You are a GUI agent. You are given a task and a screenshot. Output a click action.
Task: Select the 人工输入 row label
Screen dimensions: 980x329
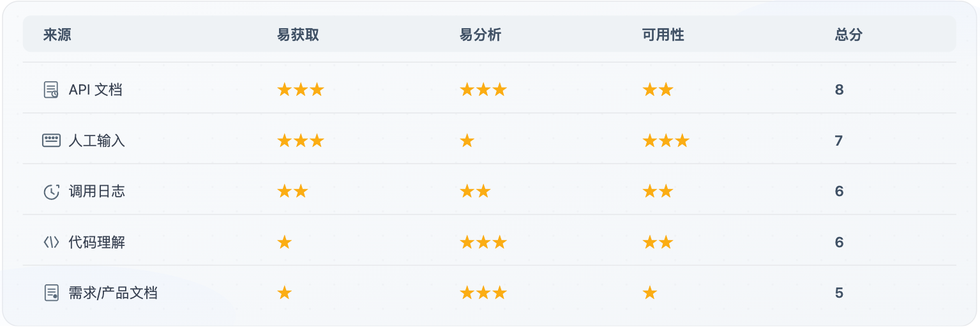click(x=96, y=141)
